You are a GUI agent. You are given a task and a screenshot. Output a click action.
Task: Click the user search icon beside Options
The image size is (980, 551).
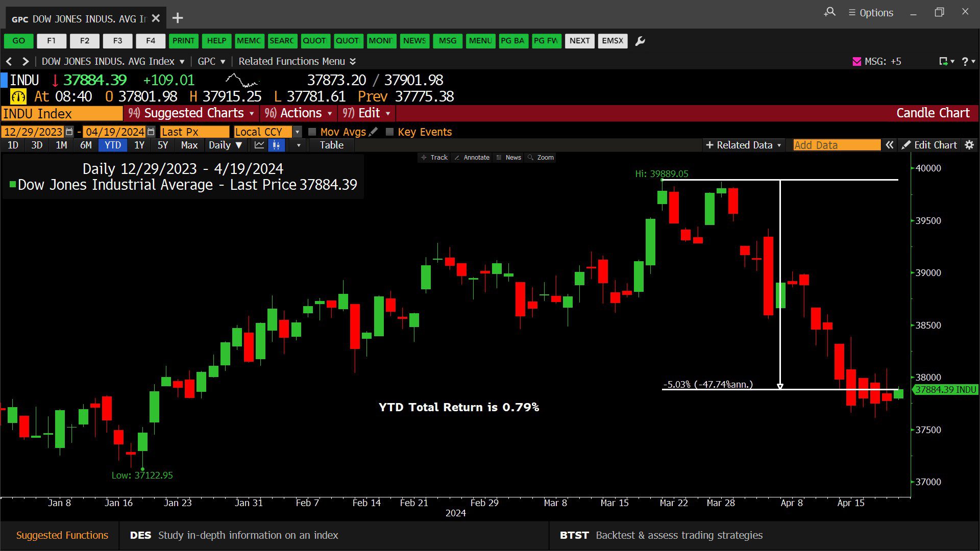(x=830, y=12)
